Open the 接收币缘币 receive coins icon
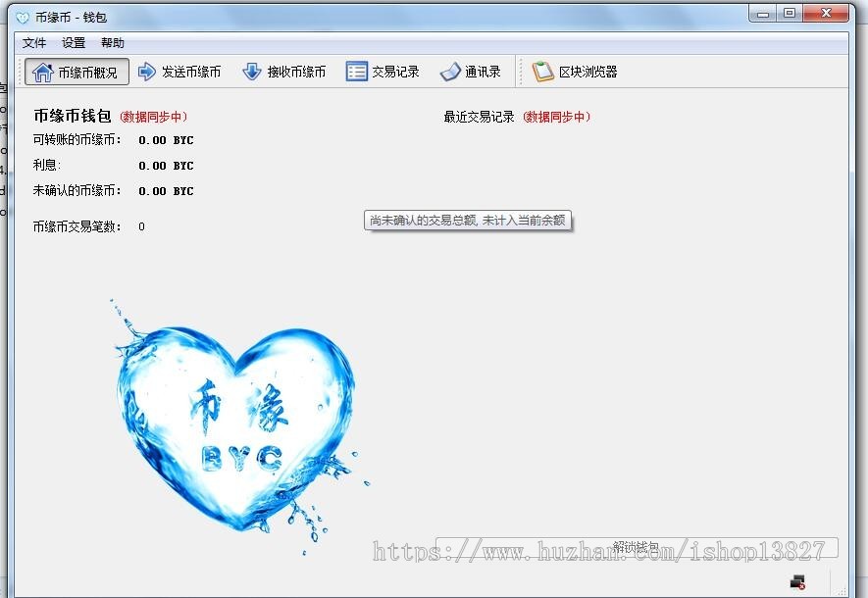Viewport: 868px width, 598px height. click(x=283, y=71)
